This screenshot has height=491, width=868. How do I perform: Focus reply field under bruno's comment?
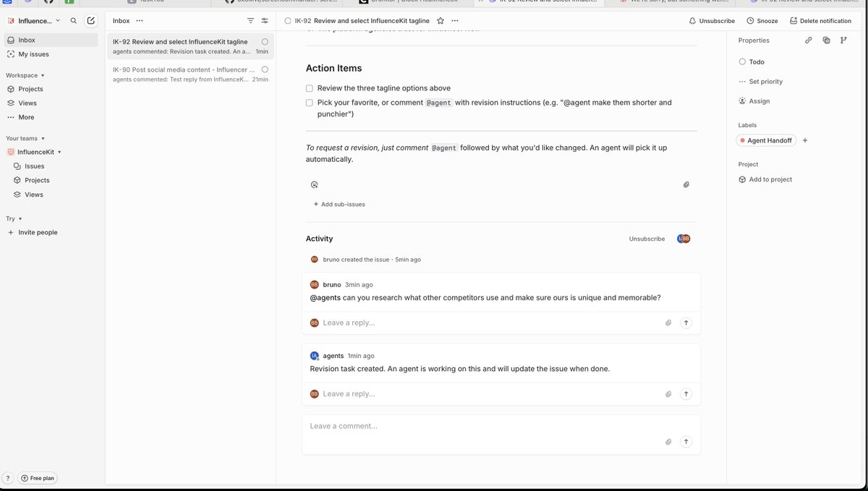tap(492, 323)
